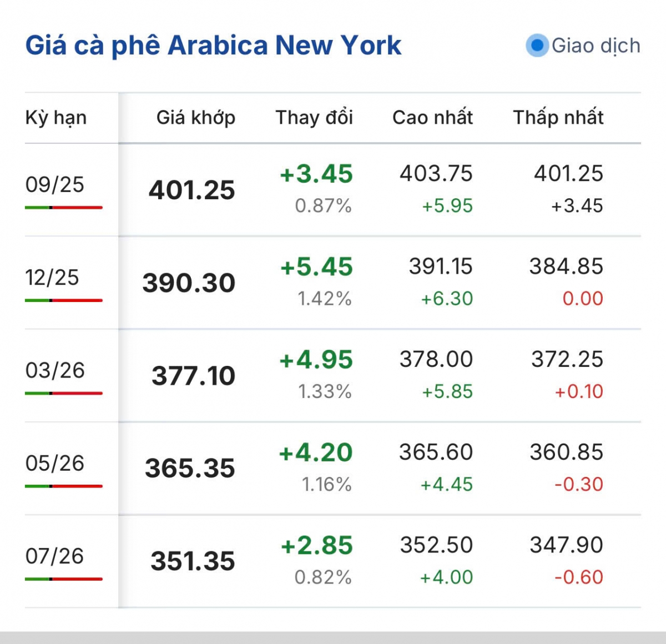Click the Thấp nhất column header
Screen dimensions: 666x644
(558, 118)
